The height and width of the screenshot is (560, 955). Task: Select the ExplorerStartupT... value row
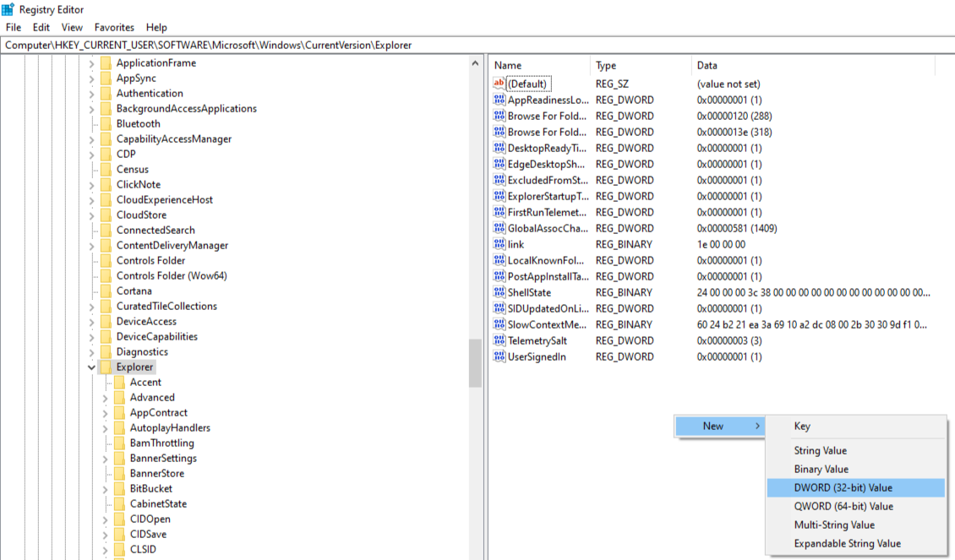pyautogui.click(x=712, y=196)
